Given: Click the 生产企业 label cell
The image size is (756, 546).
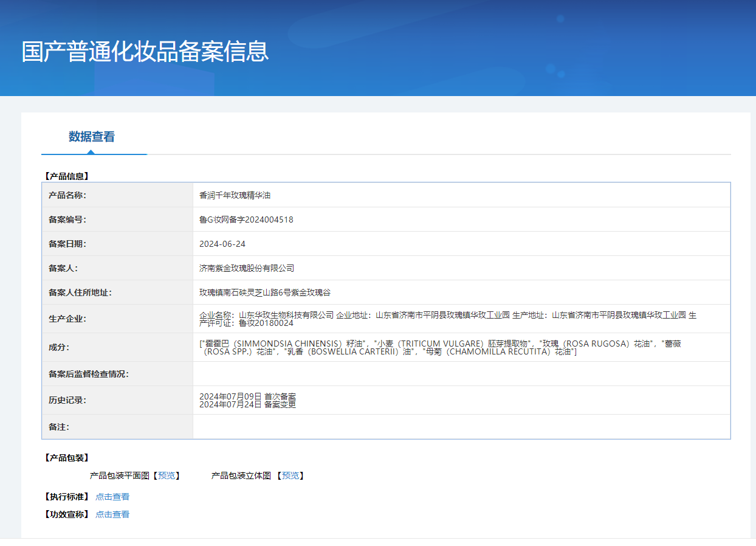Looking at the screenshot, I should [x=67, y=319].
